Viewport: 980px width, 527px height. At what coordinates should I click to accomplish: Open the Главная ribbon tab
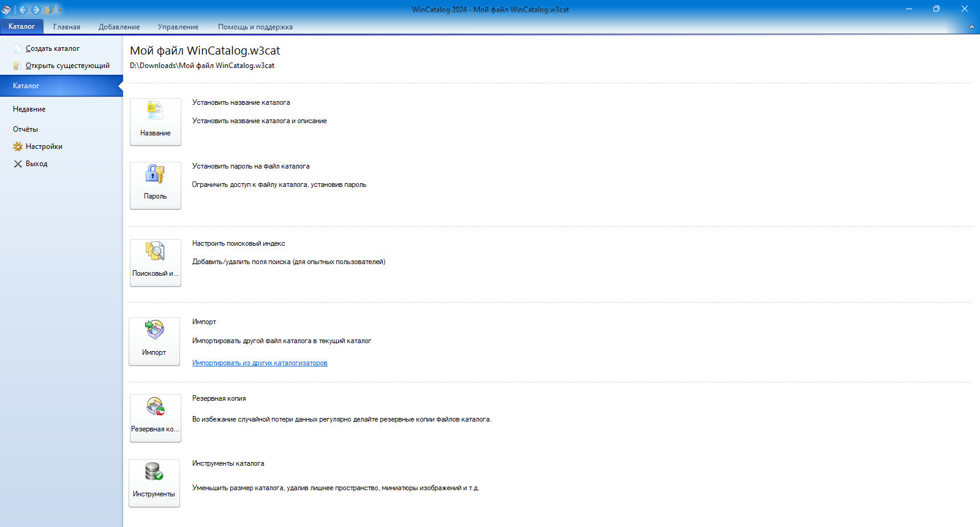click(x=67, y=27)
